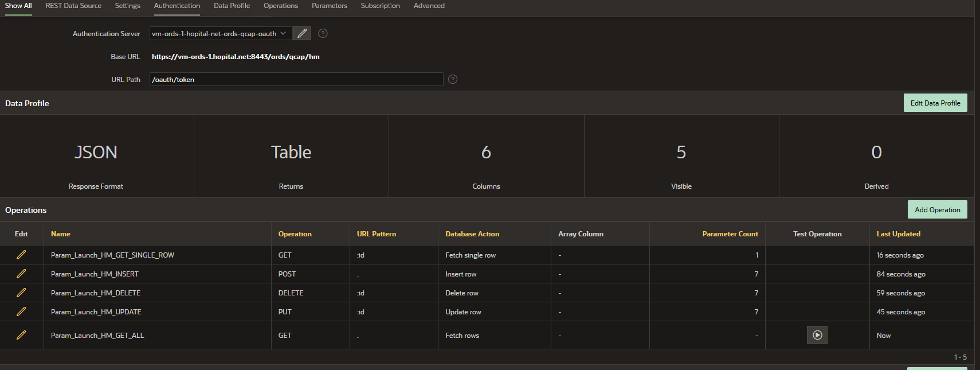This screenshot has height=370, width=980.
Task: Select the Advanced tab
Action: click(x=429, y=6)
